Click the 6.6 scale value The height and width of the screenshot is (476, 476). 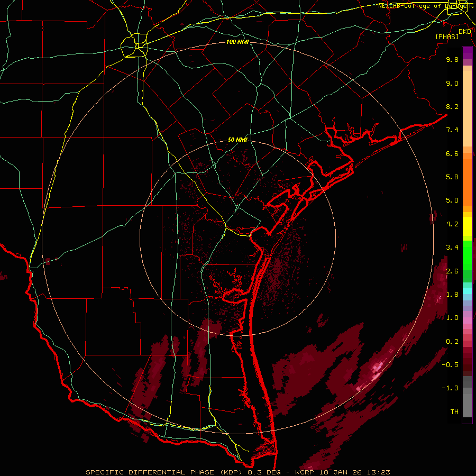[x=452, y=153]
